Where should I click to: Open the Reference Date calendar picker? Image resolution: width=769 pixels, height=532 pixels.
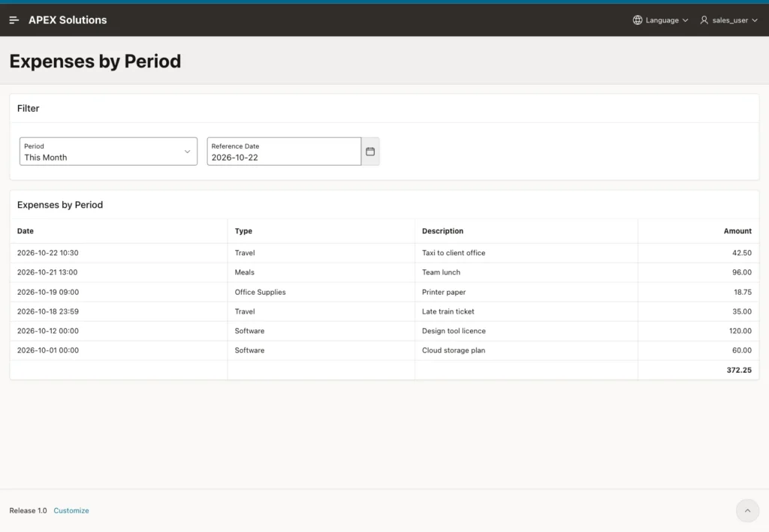click(x=370, y=152)
